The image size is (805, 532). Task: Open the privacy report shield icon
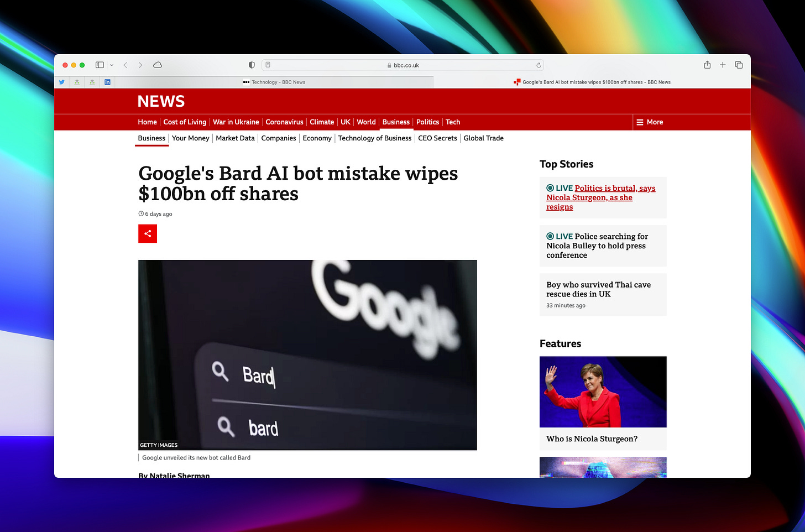point(252,65)
